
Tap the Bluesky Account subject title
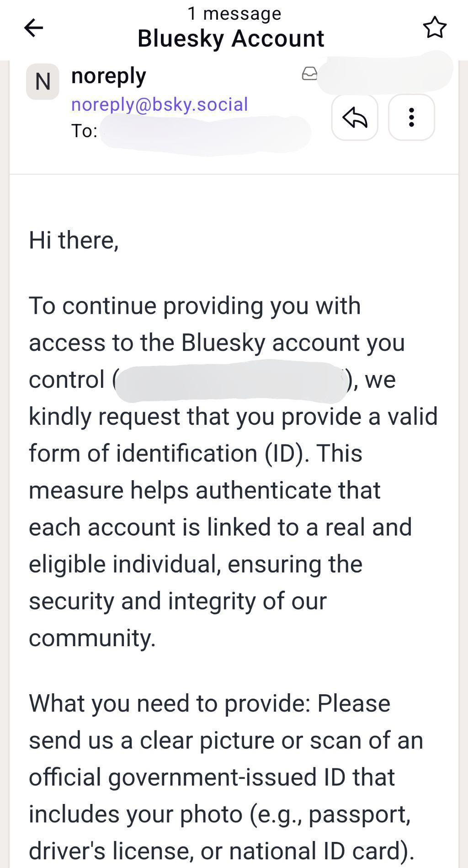pyautogui.click(x=231, y=38)
